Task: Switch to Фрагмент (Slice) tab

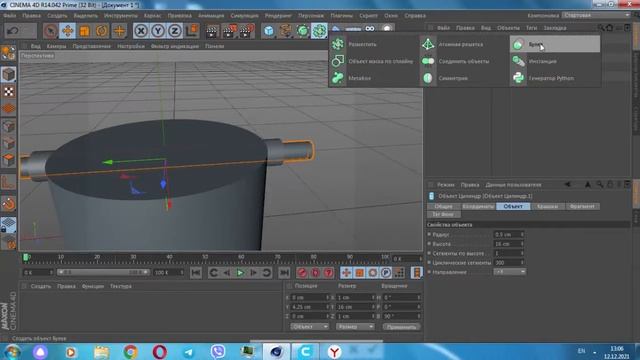Action: click(582, 207)
